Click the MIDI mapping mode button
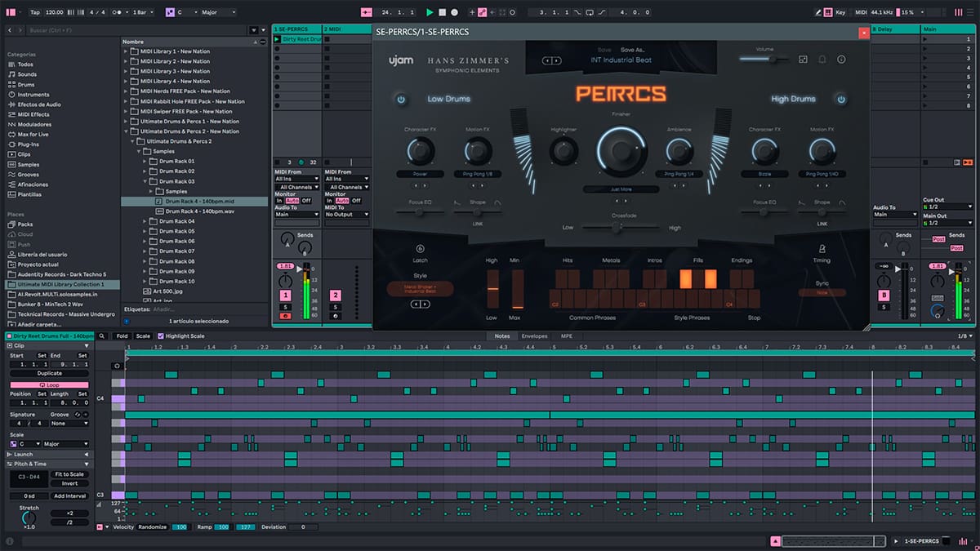Screen dimensions: 980x551 [860, 12]
